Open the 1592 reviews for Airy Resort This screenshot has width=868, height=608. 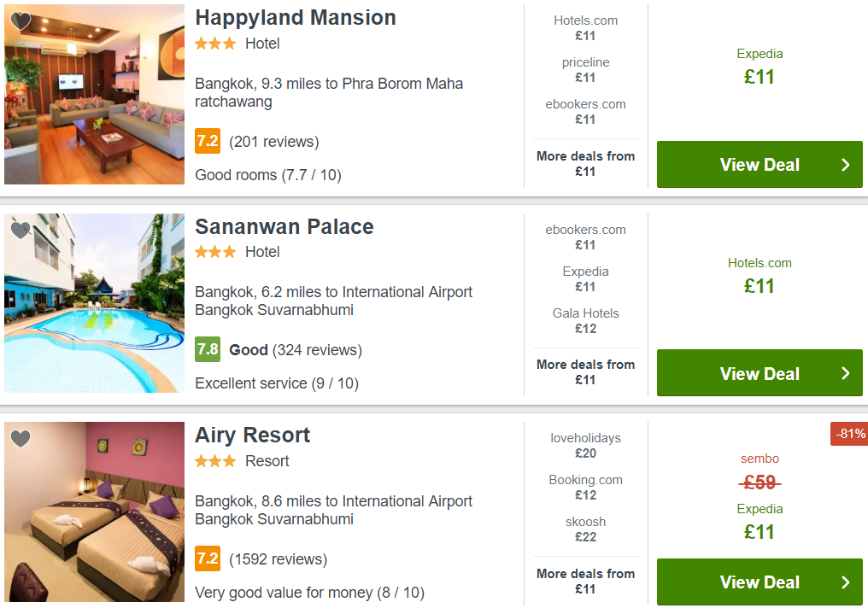(x=279, y=559)
